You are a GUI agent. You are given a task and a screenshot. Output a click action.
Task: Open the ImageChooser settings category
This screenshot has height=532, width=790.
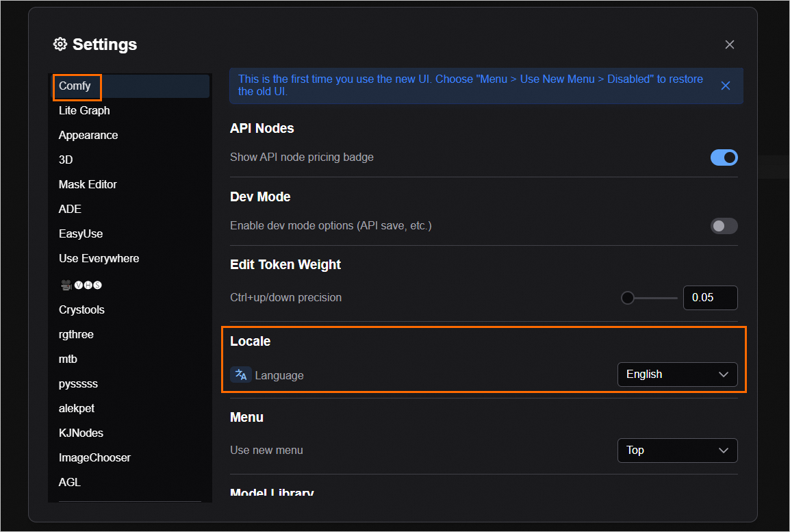(131, 458)
